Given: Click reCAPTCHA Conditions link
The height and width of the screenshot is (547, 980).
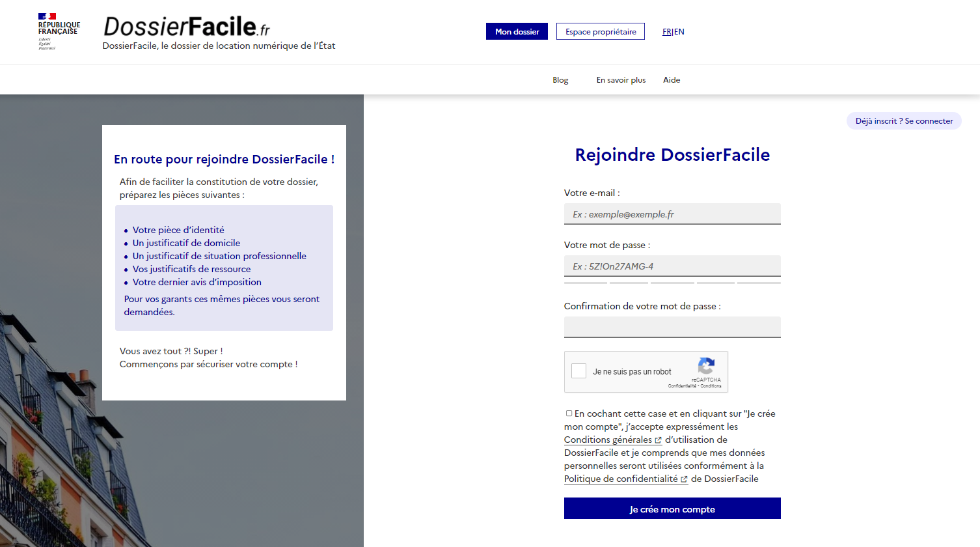Looking at the screenshot, I should (x=711, y=386).
